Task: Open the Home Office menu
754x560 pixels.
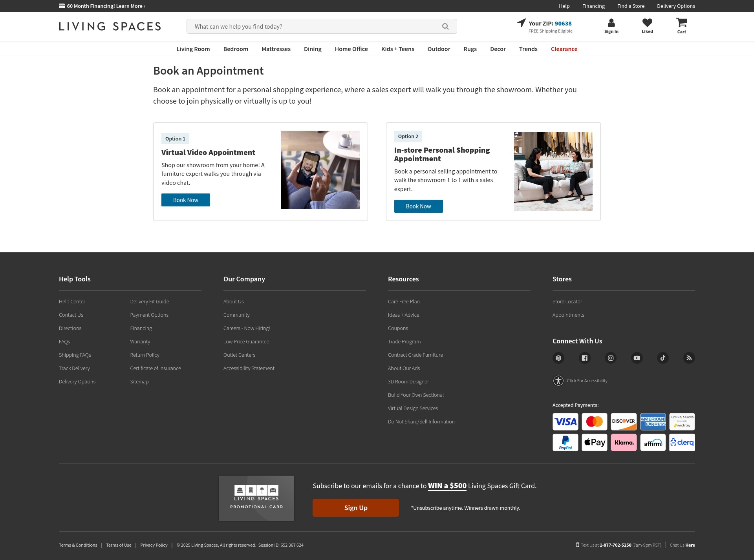Action: pos(351,49)
